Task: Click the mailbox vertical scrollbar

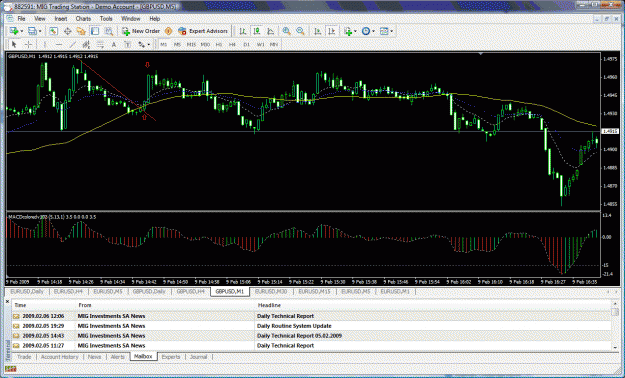Action: coord(615,326)
